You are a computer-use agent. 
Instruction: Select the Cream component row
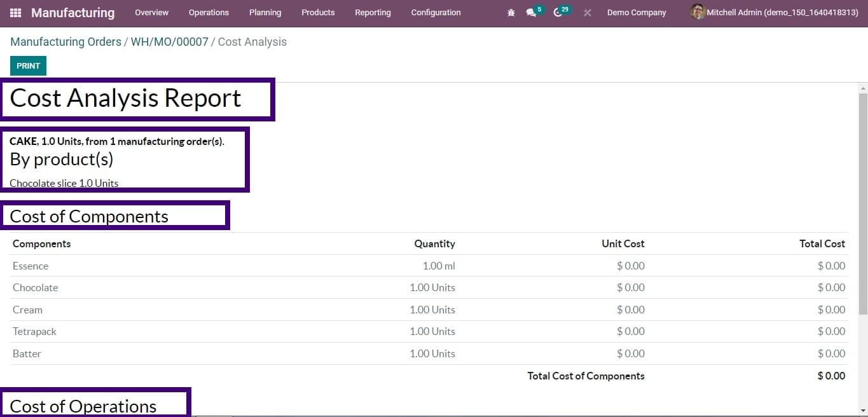tap(429, 310)
